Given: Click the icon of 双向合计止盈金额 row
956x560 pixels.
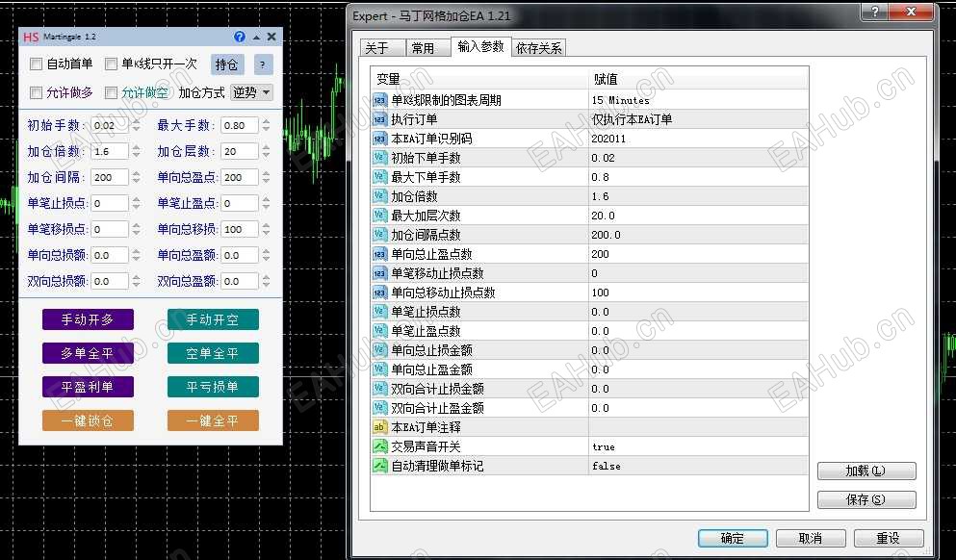Looking at the screenshot, I should click(380, 408).
